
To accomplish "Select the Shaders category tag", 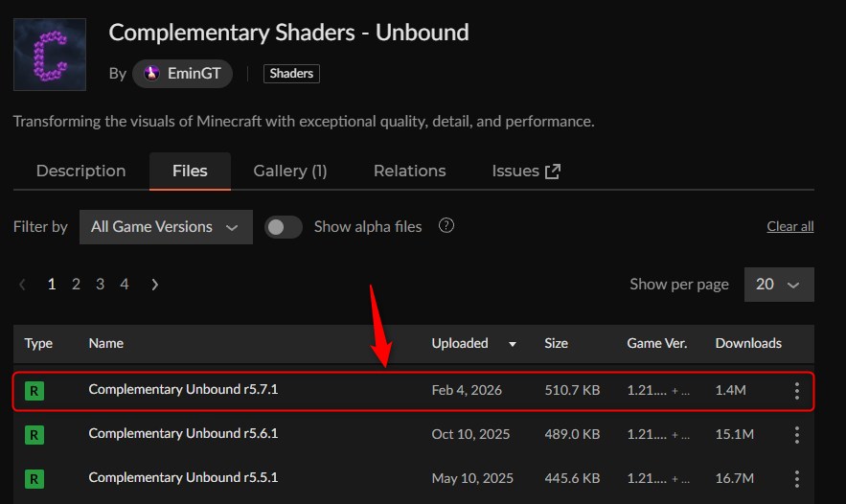I will coord(291,74).
